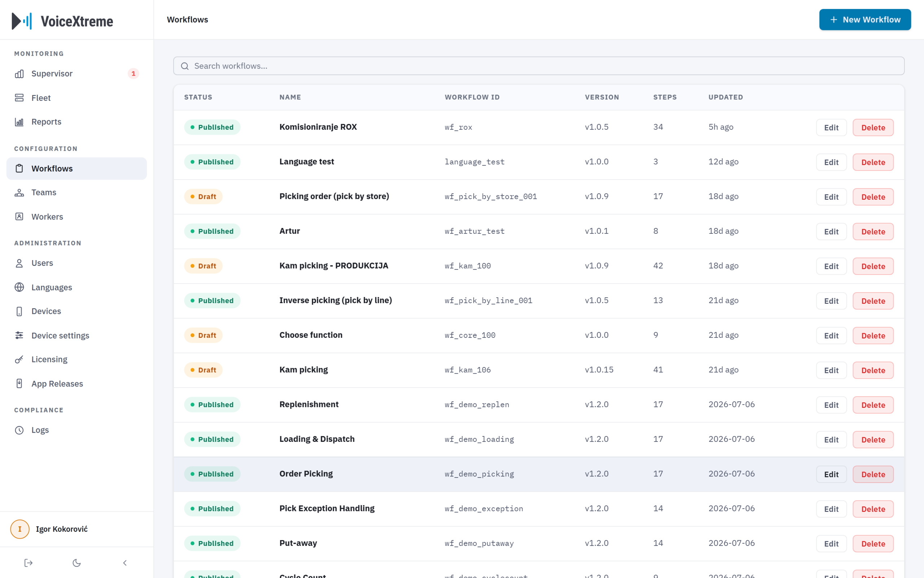Click the '5h ago' updated cell
Screen dimensions: 924x578
click(x=720, y=127)
